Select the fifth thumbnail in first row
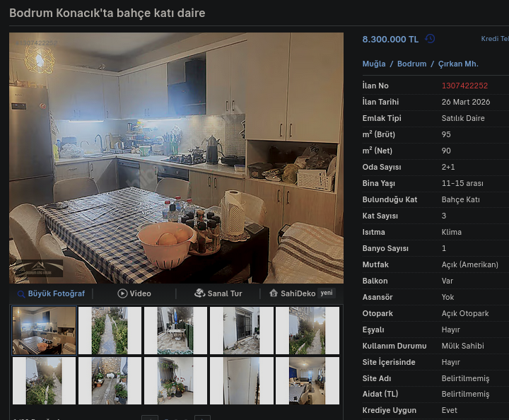The image size is (509, 420). (x=307, y=330)
